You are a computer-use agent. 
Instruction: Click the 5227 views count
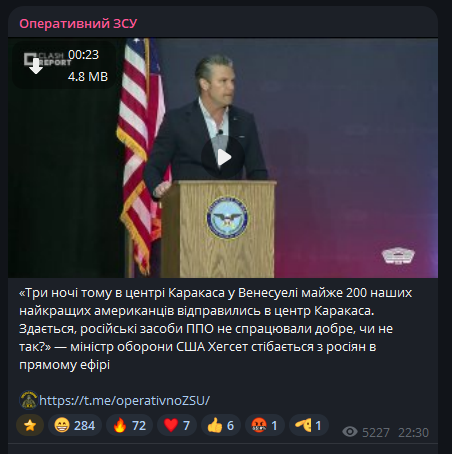(376, 433)
